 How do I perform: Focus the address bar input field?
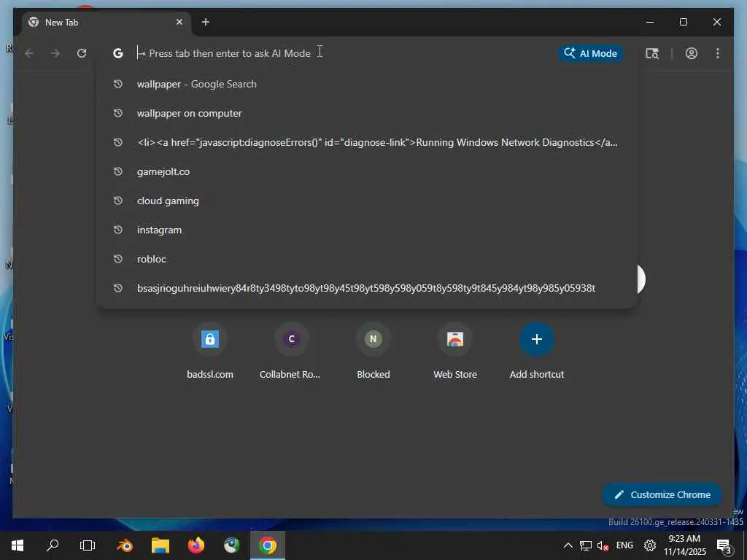point(343,53)
